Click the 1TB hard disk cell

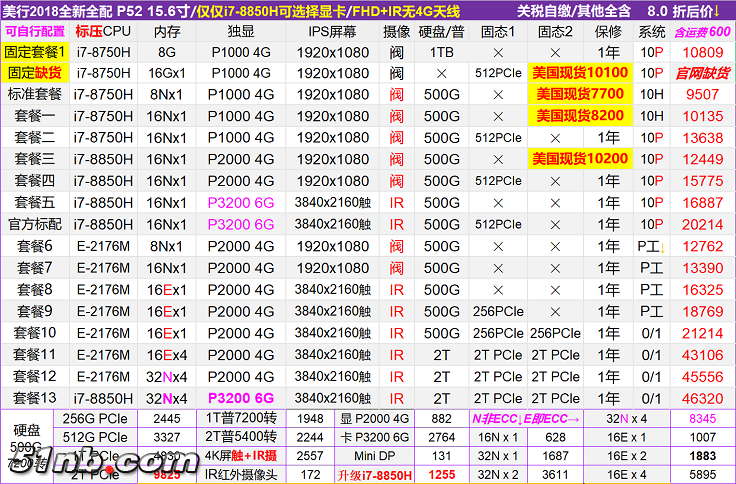(441, 51)
